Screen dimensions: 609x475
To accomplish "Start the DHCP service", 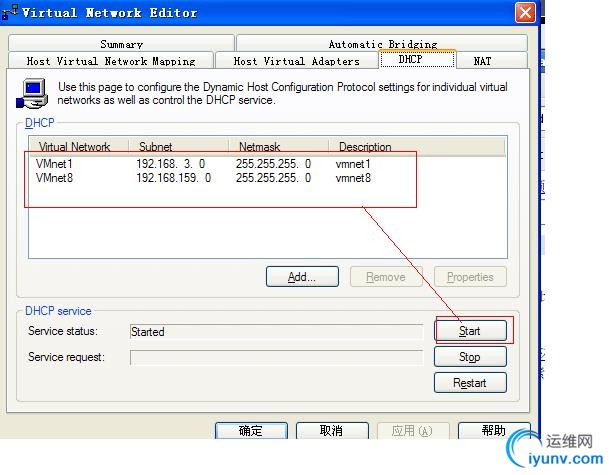I will click(470, 331).
